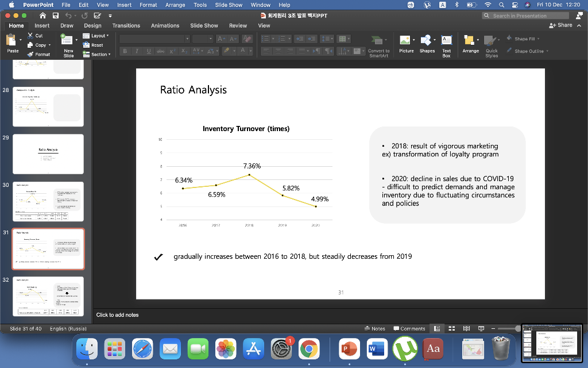Image resolution: width=588 pixels, height=368 pixels.
Task: Click the zoom slider in status bar
Action: coord(509,328)
